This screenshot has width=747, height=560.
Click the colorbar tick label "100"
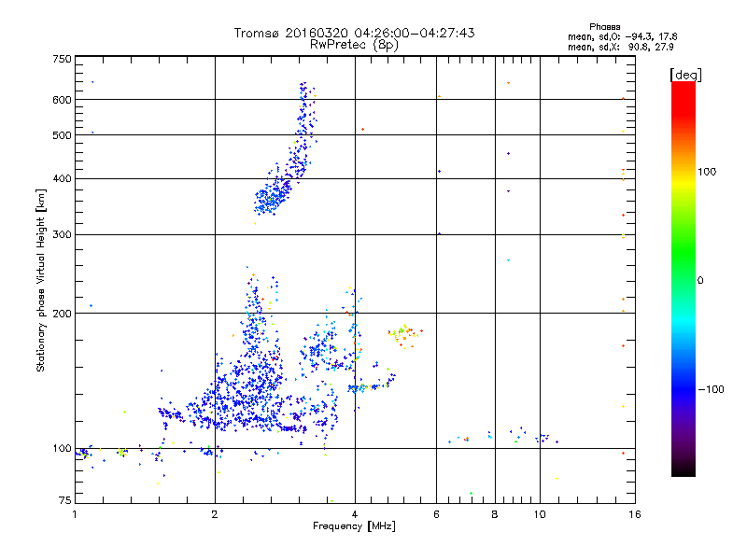tap(707, 172)
